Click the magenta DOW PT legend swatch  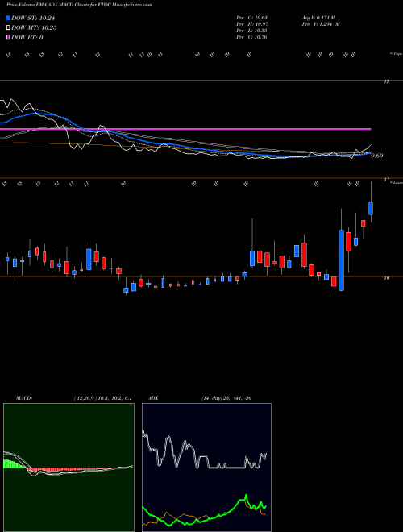pyautogui.click(x=8, y=37)
